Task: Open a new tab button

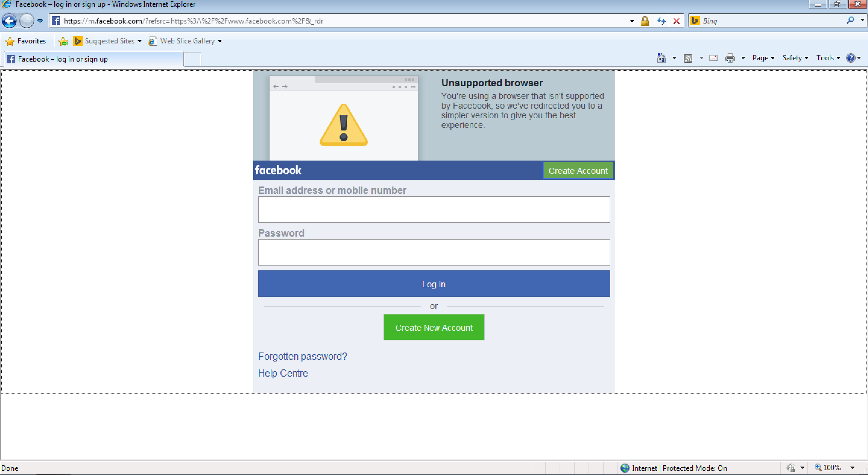Action: coord(192,59)
